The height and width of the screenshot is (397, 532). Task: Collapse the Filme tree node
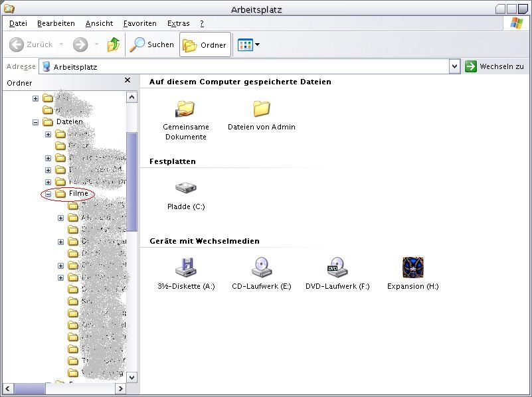[x=48, y=194]
